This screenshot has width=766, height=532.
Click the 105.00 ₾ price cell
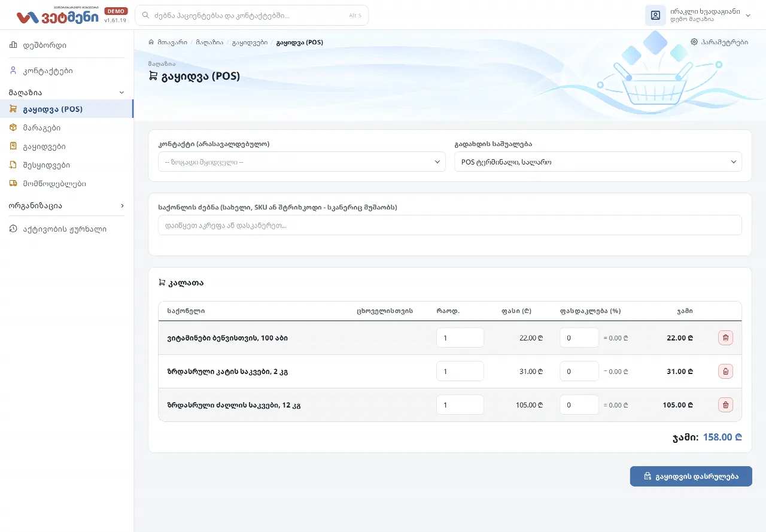[x=529, y=405]
